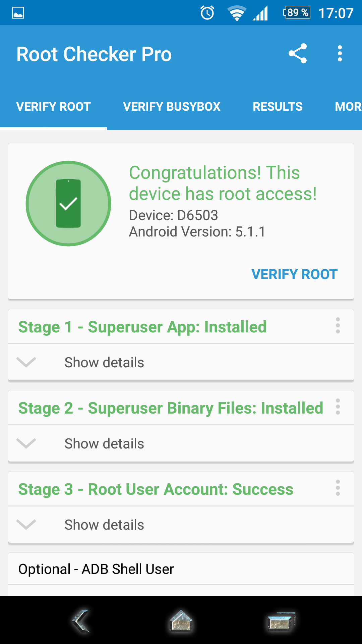The height and width of the screenshot is (644, 362).
Task: Switch to the Results tab
Action: pyautogui.click(x=278, y=107)
